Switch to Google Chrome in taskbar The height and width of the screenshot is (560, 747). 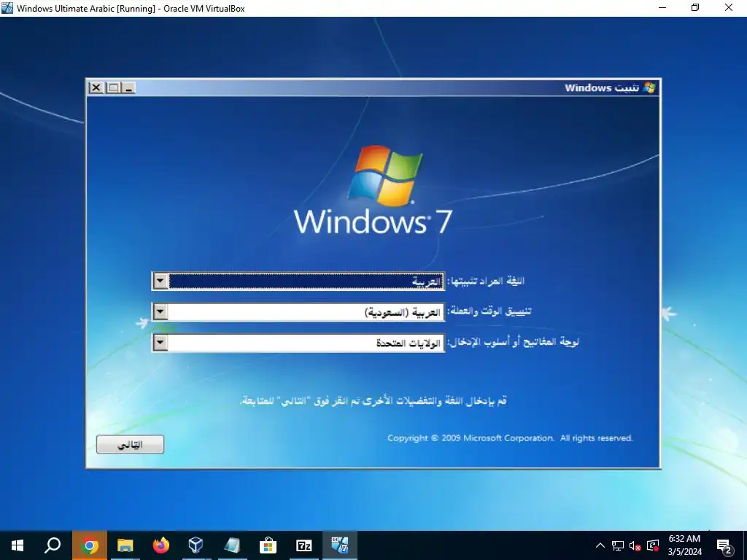click(x=90, y=545)
